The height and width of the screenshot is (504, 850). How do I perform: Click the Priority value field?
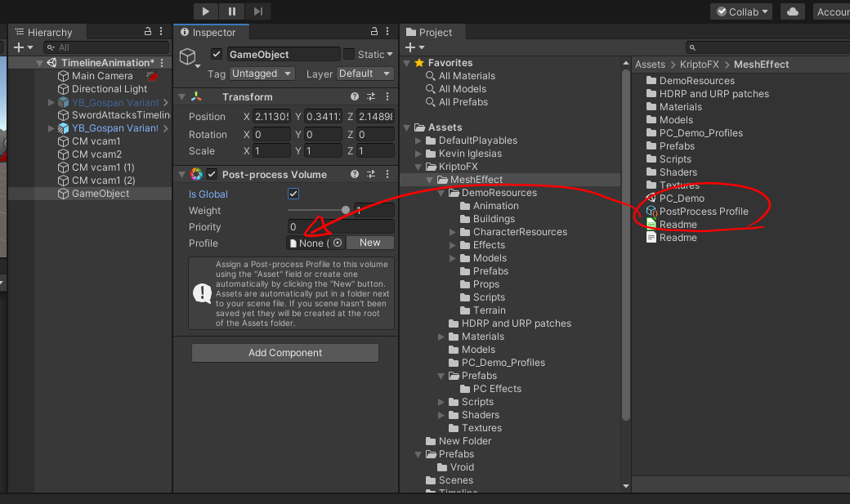(x=341, y=226)
